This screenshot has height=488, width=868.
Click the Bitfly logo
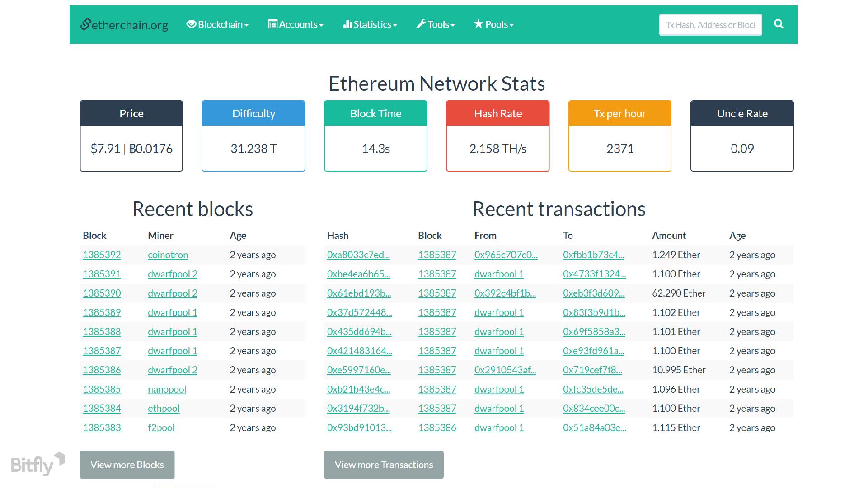38,464
